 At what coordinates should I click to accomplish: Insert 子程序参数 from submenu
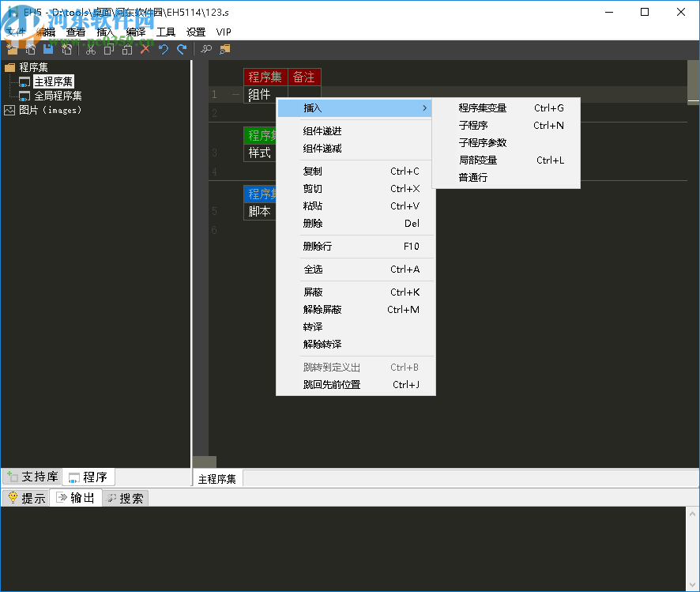(x=506, y=143)
